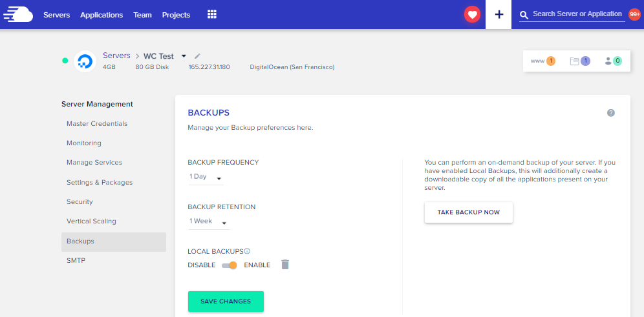Click the Servers breadcrumb link
This screenshot has width=644, height=317.
pos(116,56)
